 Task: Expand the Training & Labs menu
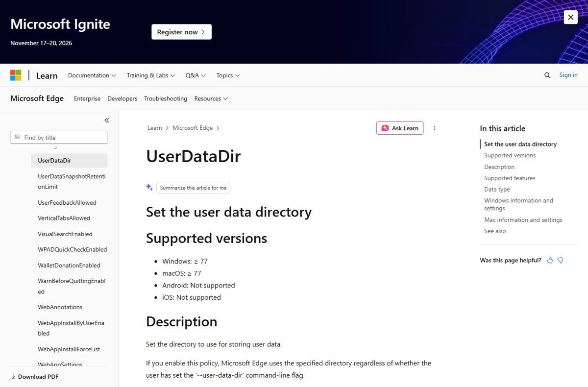tap(151, 75)
